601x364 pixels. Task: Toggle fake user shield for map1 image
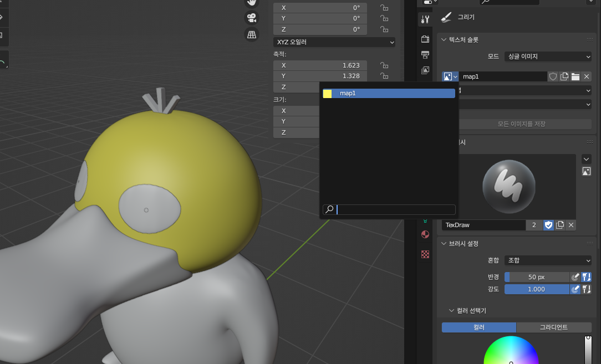[x=553, y=76]
